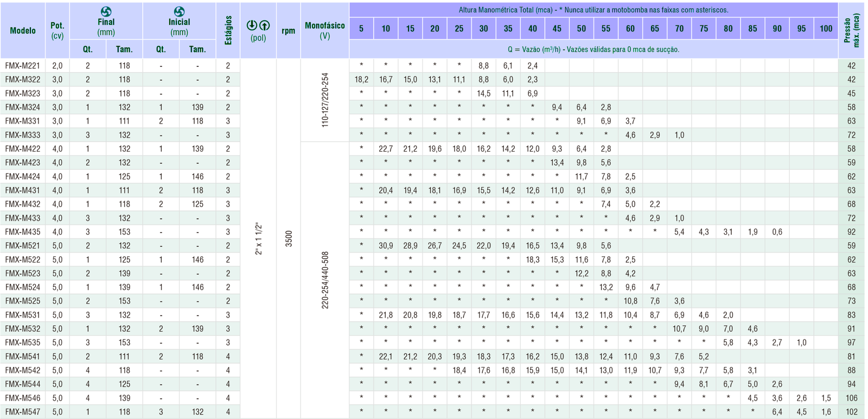Click the 25 mca head column header
This screenshot has width=868, height=419.
click(459, 29)
